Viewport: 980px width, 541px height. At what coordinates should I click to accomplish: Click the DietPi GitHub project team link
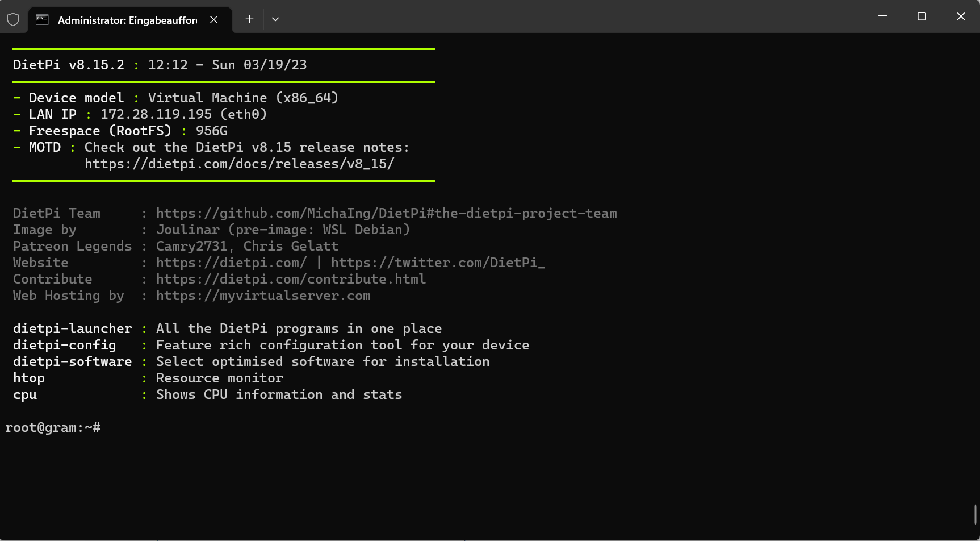[387, 213]
